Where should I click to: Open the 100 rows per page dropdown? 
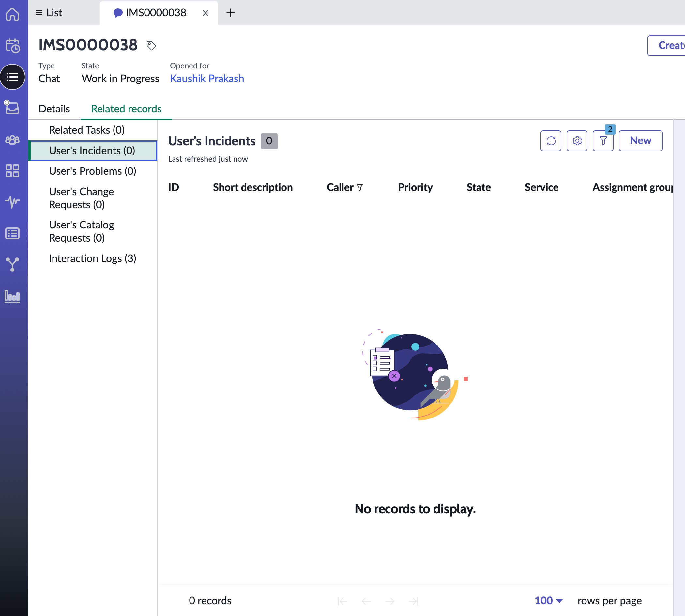[548, 601]
